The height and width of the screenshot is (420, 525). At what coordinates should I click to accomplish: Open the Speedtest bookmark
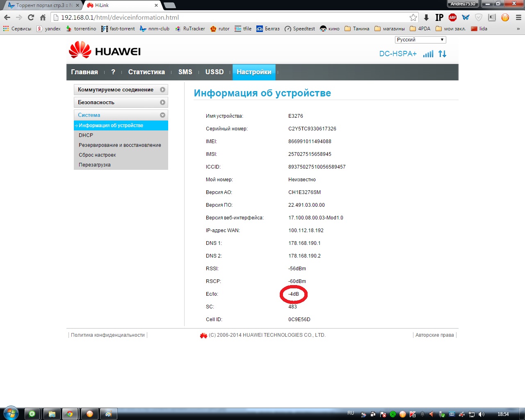click(x=300, y=29)
